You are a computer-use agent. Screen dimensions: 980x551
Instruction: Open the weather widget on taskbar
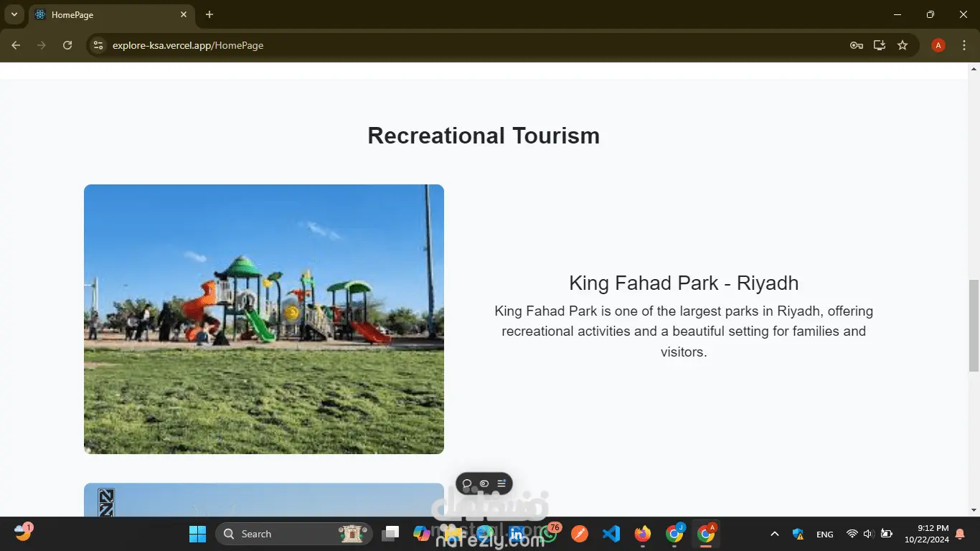pyautogui.click(x=24, y=532)
